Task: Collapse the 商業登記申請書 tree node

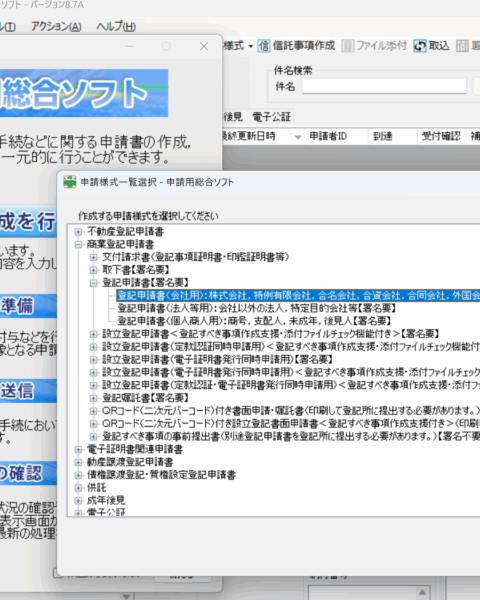Action: pos(78,245)
